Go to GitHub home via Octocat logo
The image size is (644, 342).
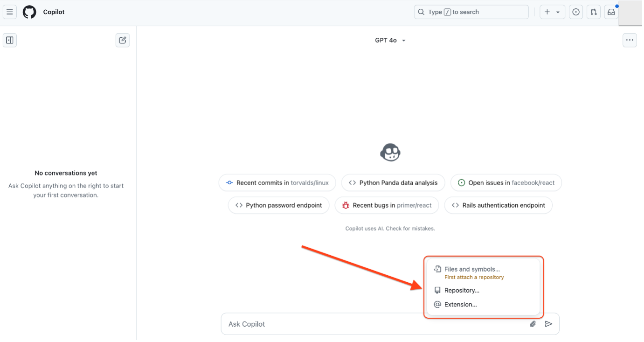coord(29,12)
